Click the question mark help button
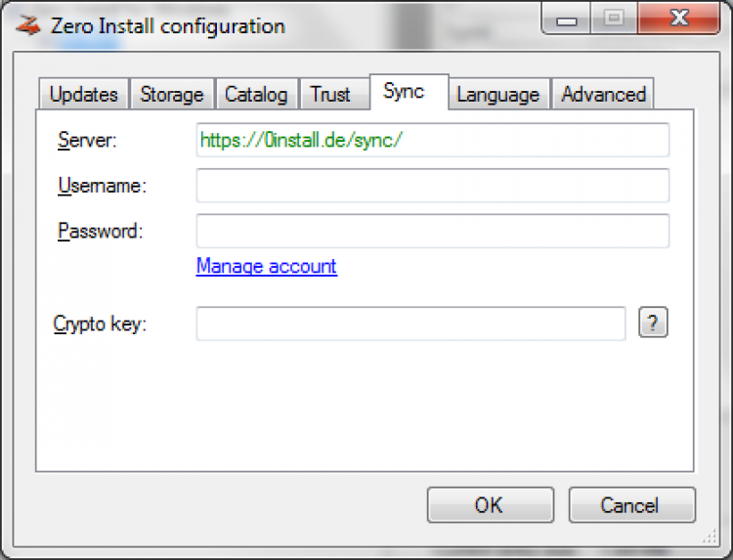Screen dimensions: 733x560 pos(653,323)
